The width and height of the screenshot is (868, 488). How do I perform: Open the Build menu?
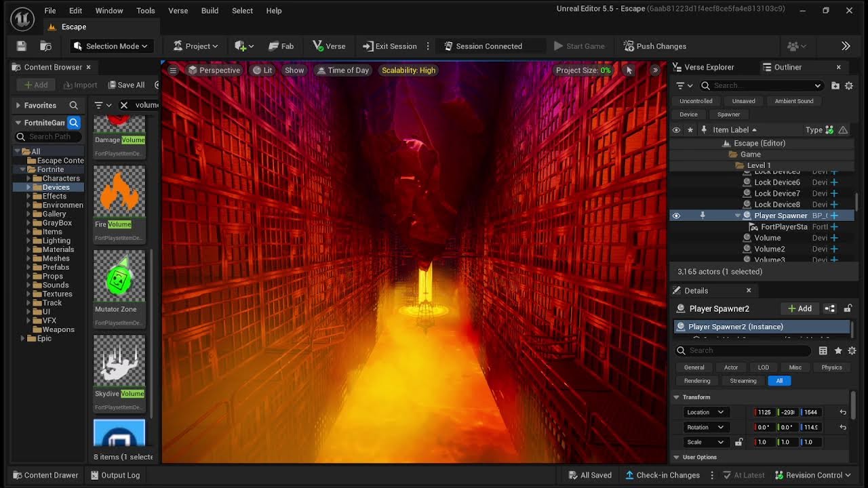click(210, 11)
